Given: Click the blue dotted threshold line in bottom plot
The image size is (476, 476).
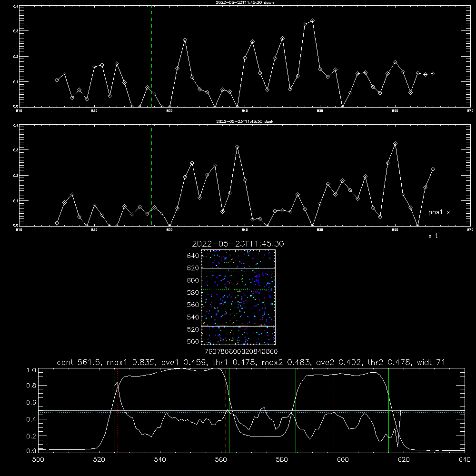Looking at the screenshot, I should [x=251, y=412].
